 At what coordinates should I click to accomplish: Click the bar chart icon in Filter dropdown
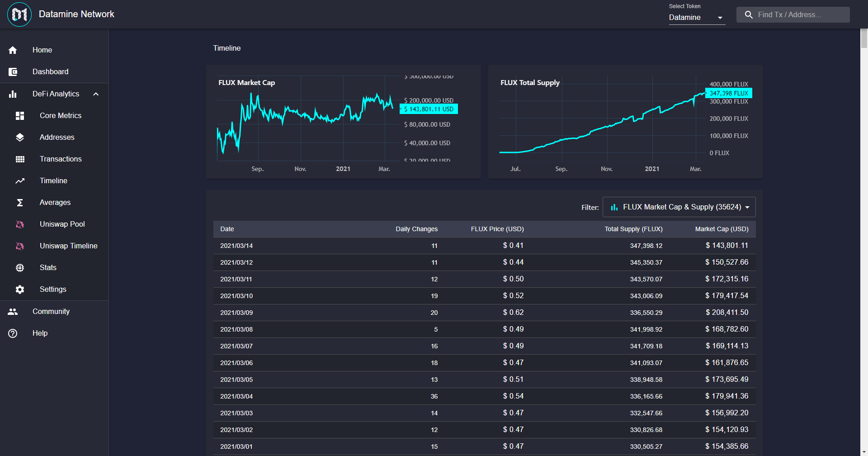pos(614,207)
